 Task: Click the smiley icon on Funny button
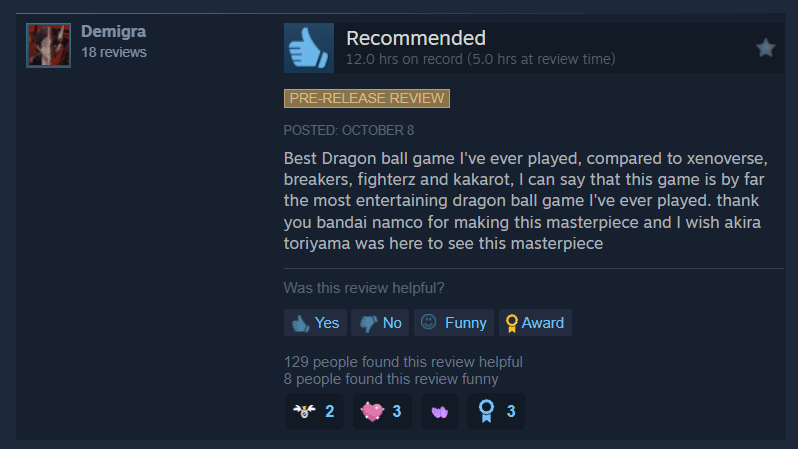429,322
